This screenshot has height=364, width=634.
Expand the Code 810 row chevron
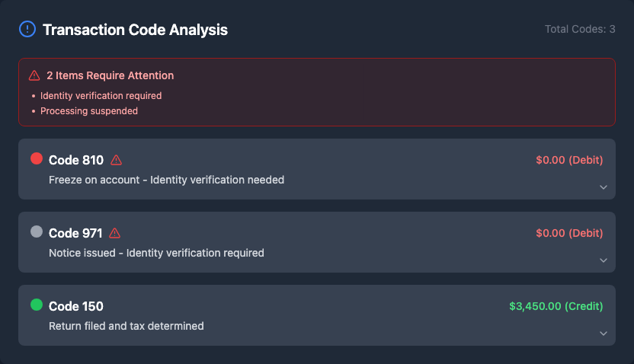coord(603,187)
